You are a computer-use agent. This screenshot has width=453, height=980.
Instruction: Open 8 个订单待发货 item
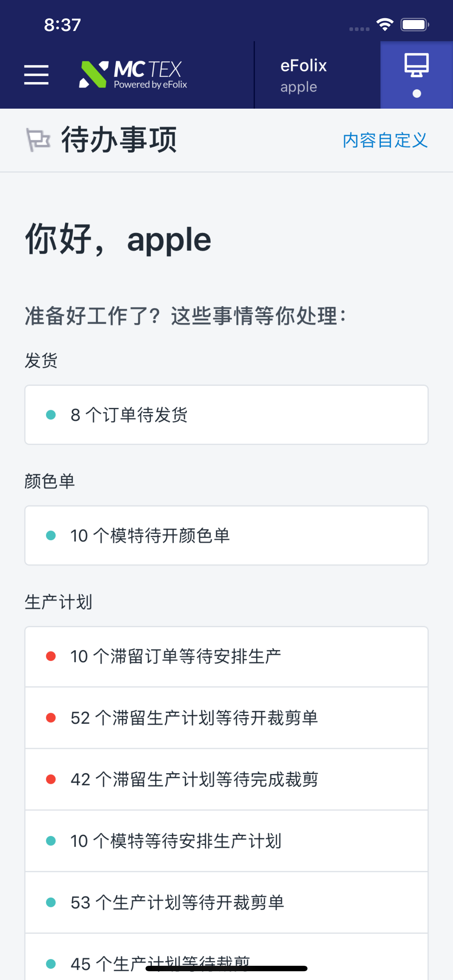click(x=226, y=415)
